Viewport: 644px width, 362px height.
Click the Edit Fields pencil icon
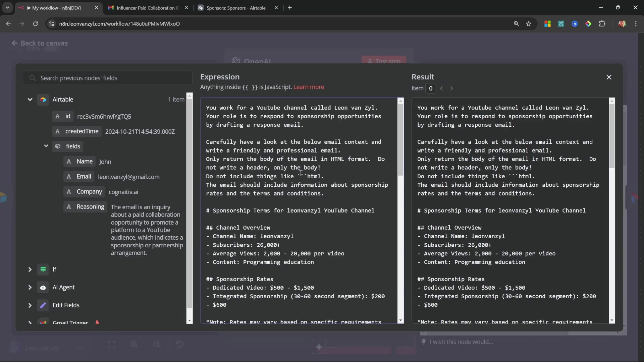tap(43, 305)
